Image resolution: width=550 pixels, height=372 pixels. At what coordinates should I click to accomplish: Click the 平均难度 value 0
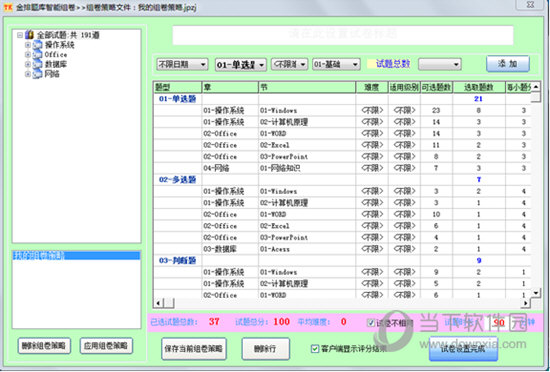pyautogui.click(x=343, y=322)
